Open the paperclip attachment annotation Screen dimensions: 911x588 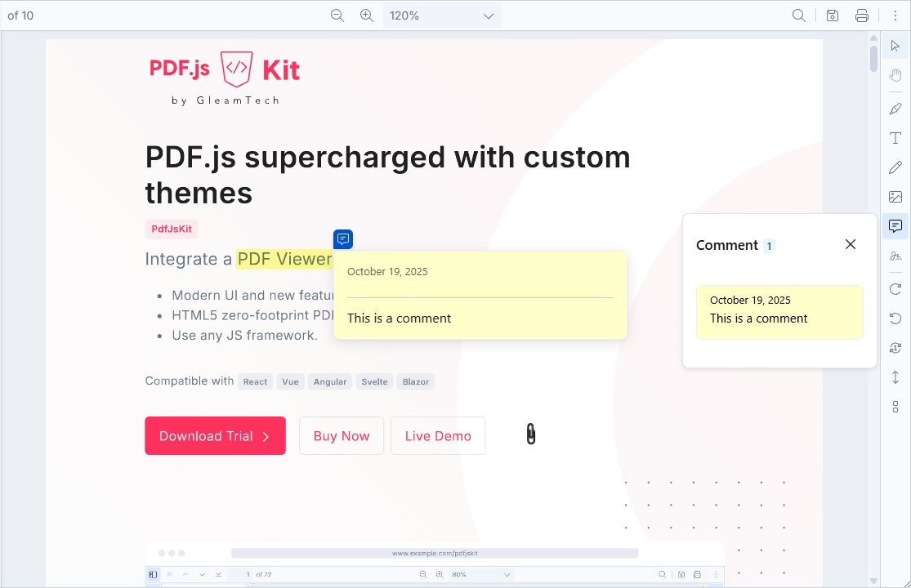pyautogui.click(x=531, y=434)
